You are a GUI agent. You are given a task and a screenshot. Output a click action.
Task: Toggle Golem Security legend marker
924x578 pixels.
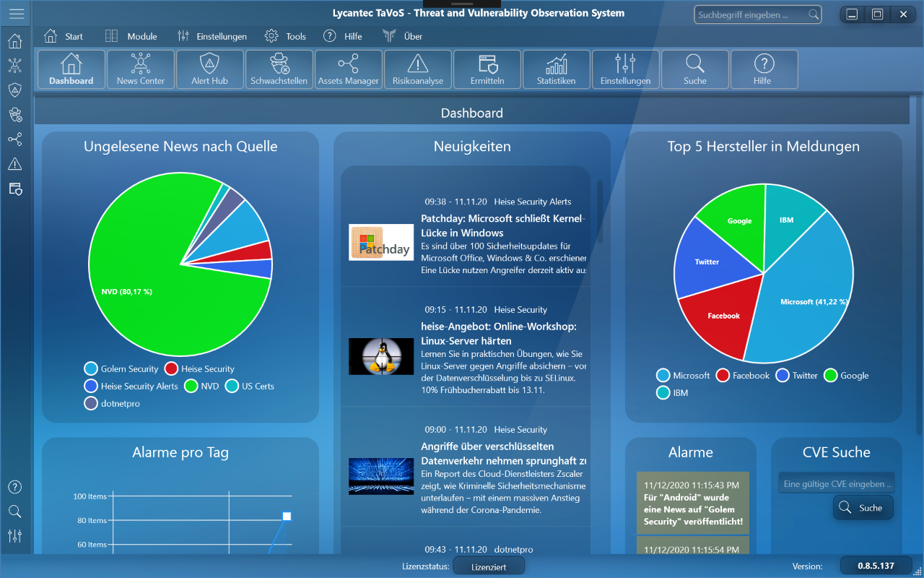coord(91,369)
